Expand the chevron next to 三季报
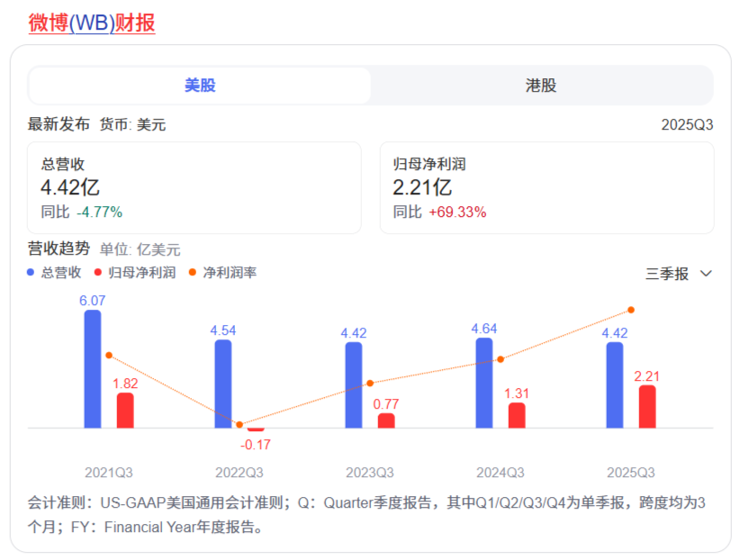Screen dimensions: 740x560 point(708,274)
